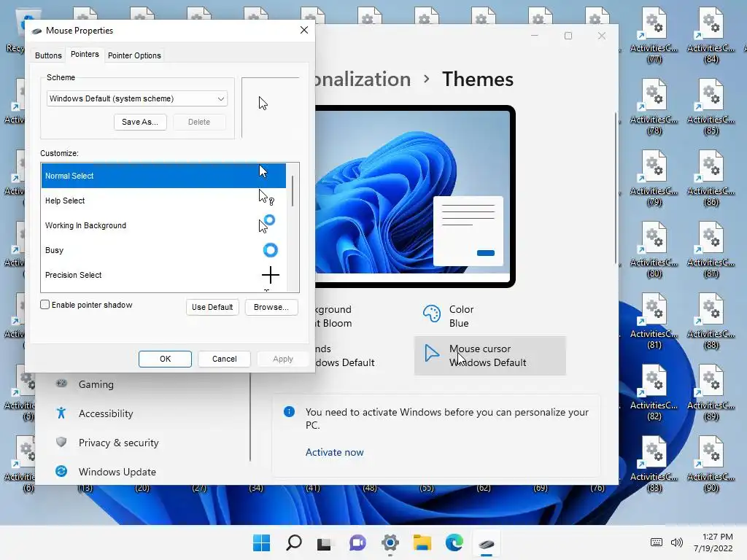Select desktop shortcut ActivitiesC... (80)
Screen dimensions: 747x560
pyautogui.click(x=654, y=250)
